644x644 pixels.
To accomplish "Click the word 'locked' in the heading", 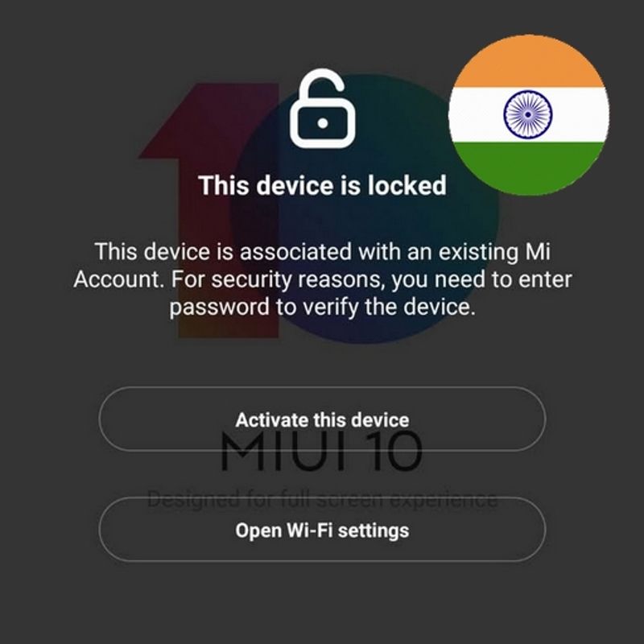I will coord(407,185).
